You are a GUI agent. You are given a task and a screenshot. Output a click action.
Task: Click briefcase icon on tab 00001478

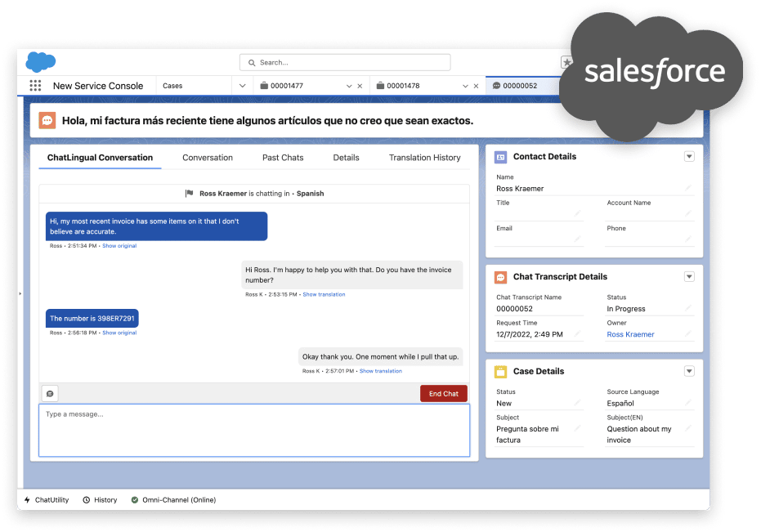[x=380, y=86]
